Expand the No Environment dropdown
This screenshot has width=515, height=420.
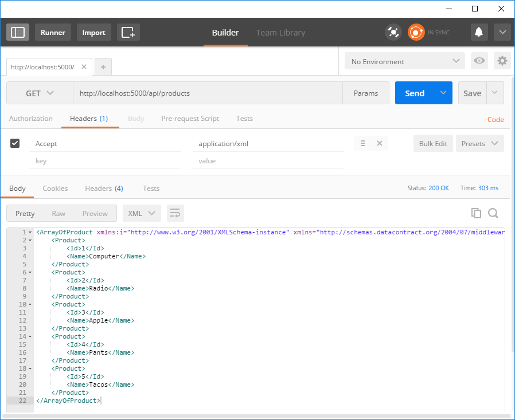point(404,61)
